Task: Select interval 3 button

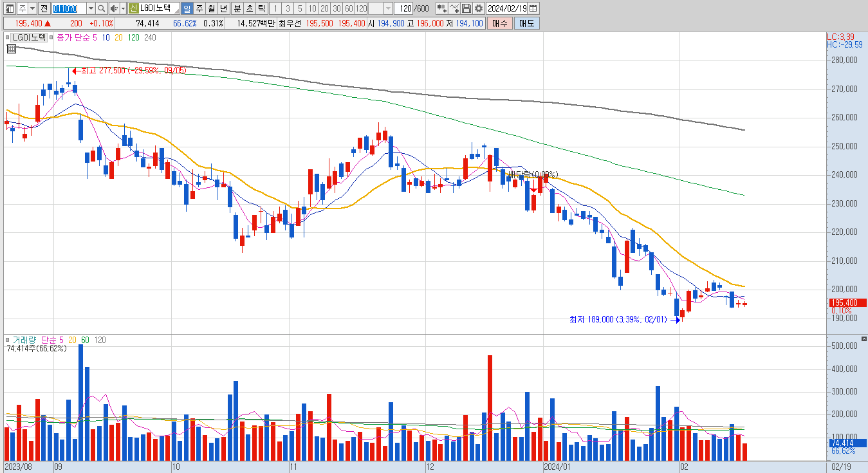Action: (288, 8)
